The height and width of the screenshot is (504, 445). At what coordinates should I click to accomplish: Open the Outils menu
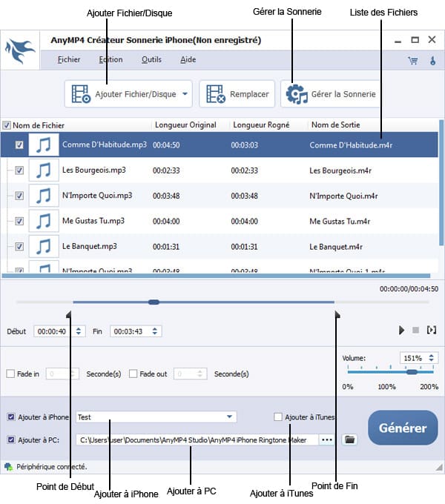click(151, 59)
